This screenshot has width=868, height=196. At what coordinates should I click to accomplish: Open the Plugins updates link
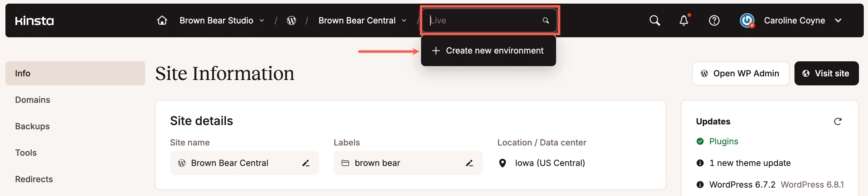[723, 141]
